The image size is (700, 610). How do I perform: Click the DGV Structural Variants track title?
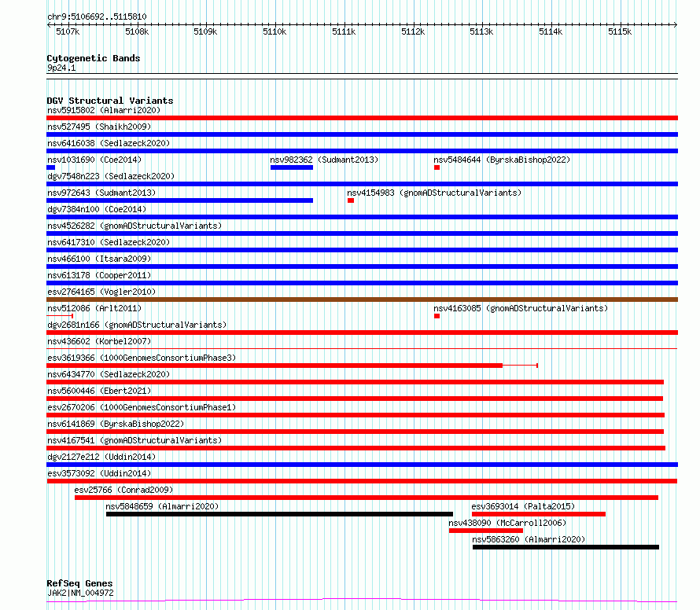[110, 101]
